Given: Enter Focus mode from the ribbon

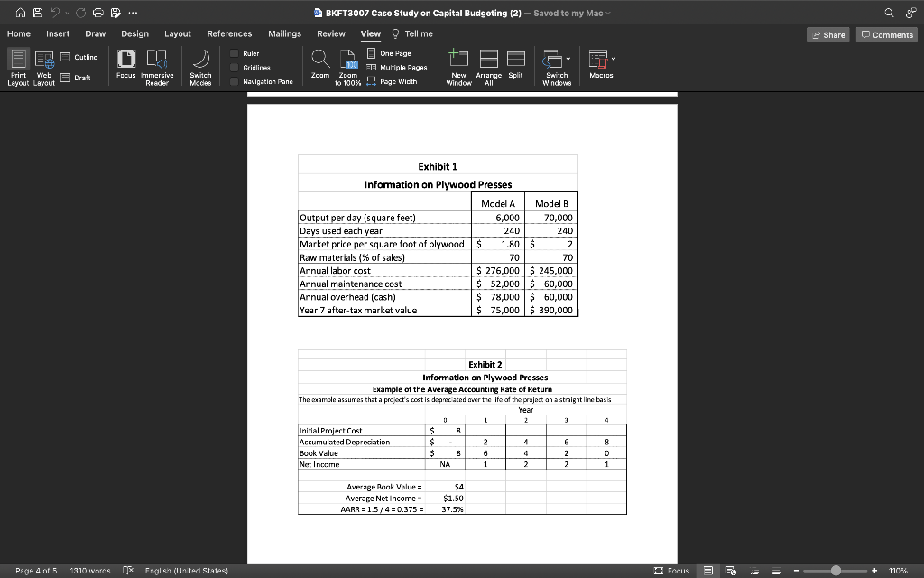Looking at the screenshot, I should (x=126, y=64).
